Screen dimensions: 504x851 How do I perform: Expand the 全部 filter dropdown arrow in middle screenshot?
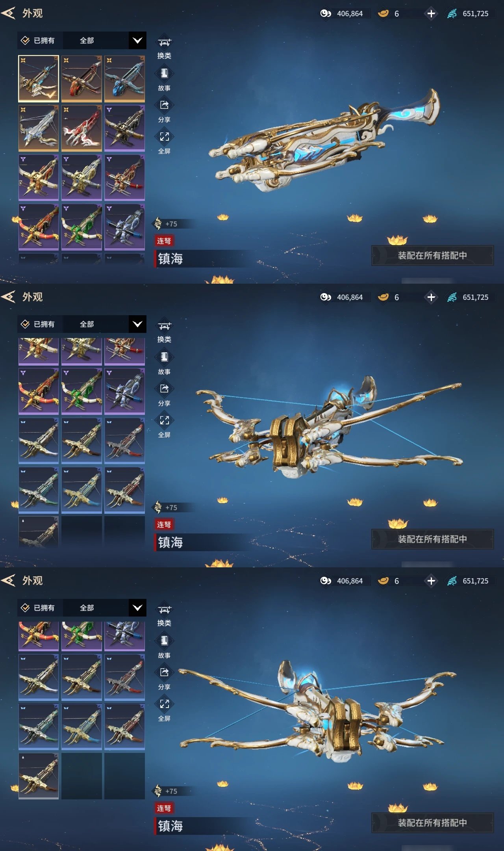pyautogui.click(x=137, y=324)
